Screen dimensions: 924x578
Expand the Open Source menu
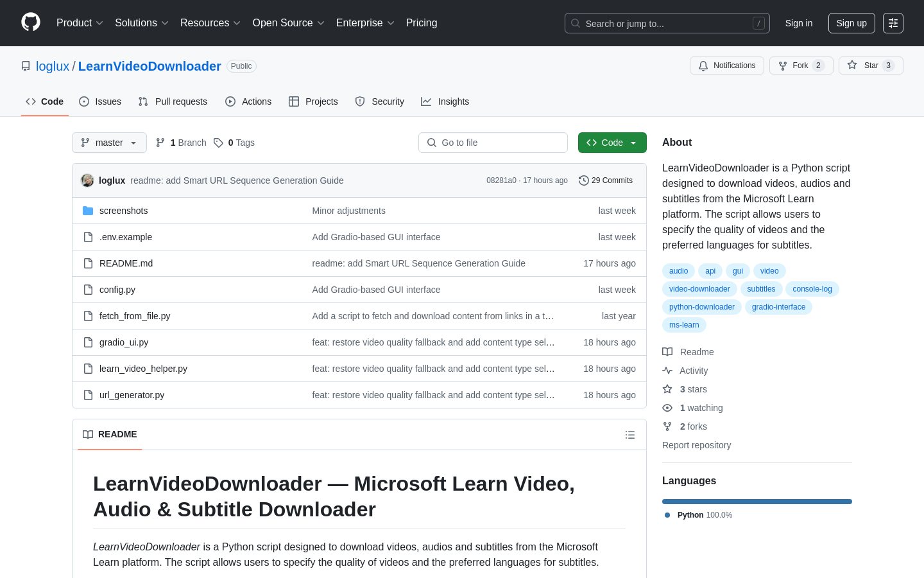point(289,23)
